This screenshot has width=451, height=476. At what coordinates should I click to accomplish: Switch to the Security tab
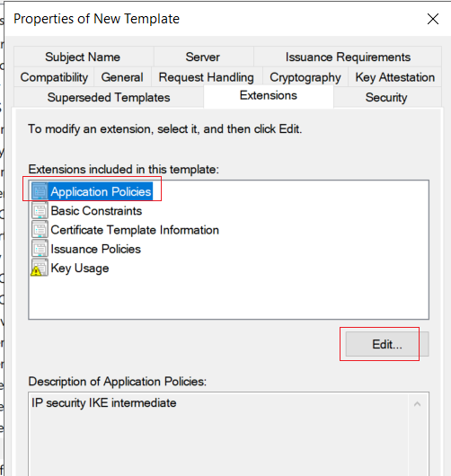[x=386, y=98]
